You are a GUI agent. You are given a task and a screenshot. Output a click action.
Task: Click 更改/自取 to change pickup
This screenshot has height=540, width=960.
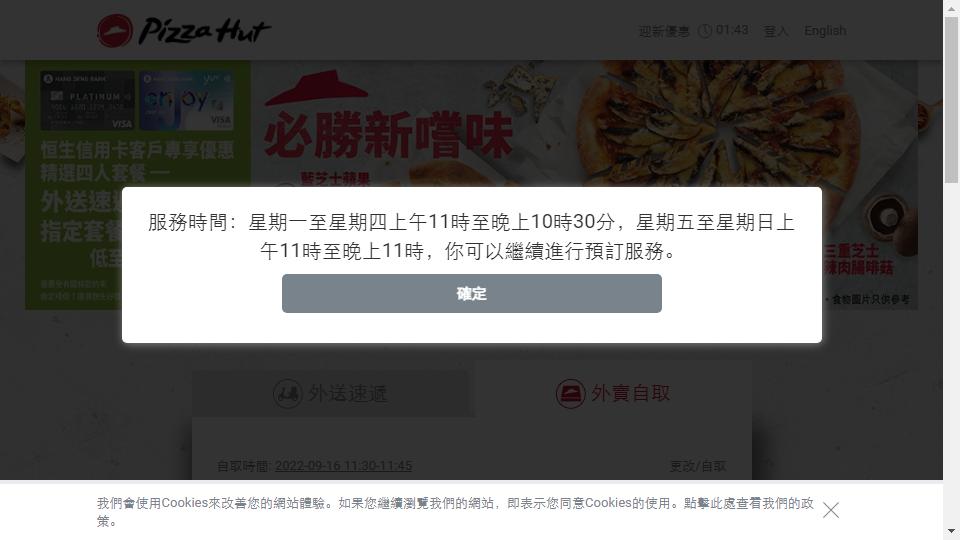pyautogui.click(x=697, y=466)
